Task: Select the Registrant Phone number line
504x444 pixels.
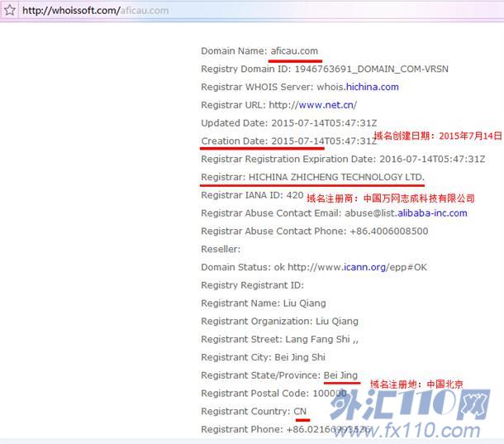Action: [x=286, y=429]
